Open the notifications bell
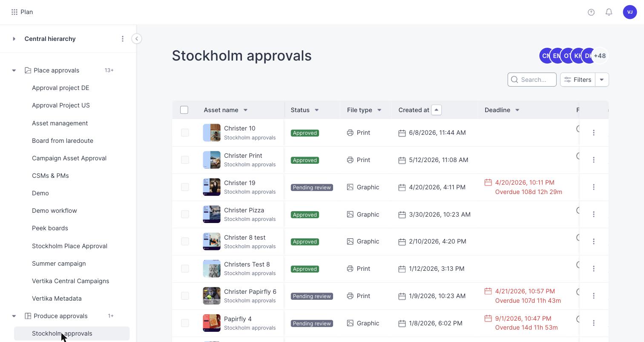 coord(609,12)
